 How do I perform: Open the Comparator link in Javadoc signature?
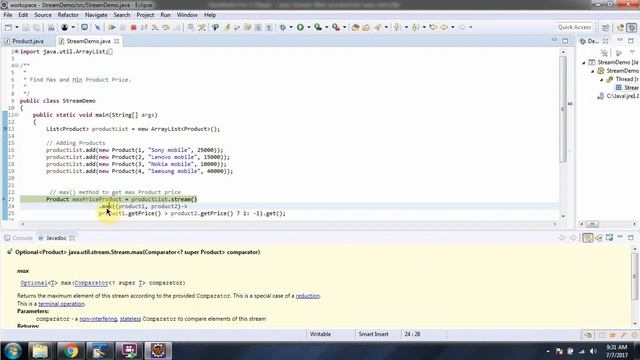point(91,283)
